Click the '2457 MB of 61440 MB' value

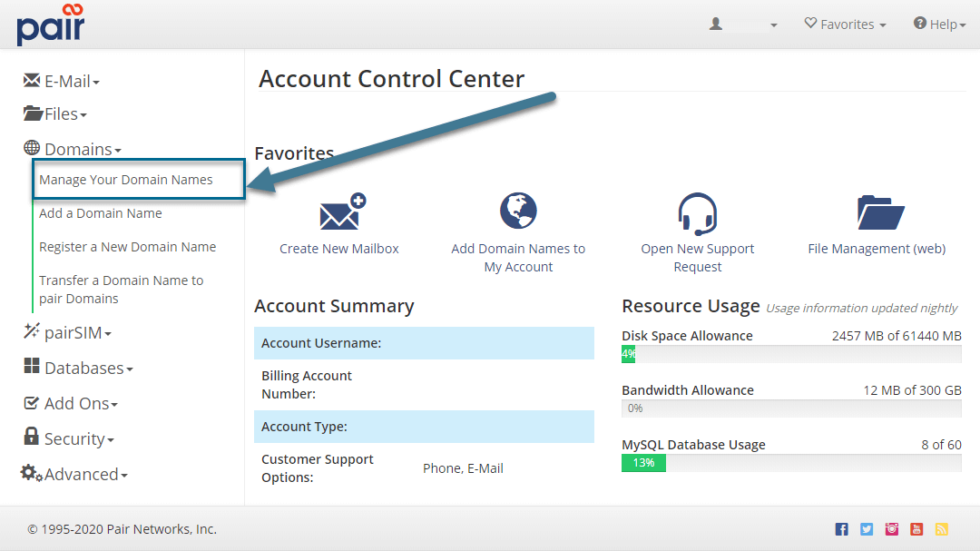(897, 336)
